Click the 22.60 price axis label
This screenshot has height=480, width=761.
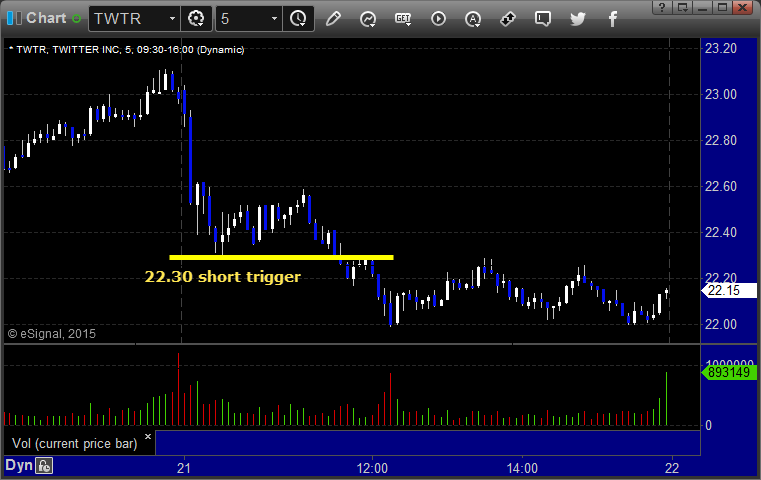[x=721, y=186]
